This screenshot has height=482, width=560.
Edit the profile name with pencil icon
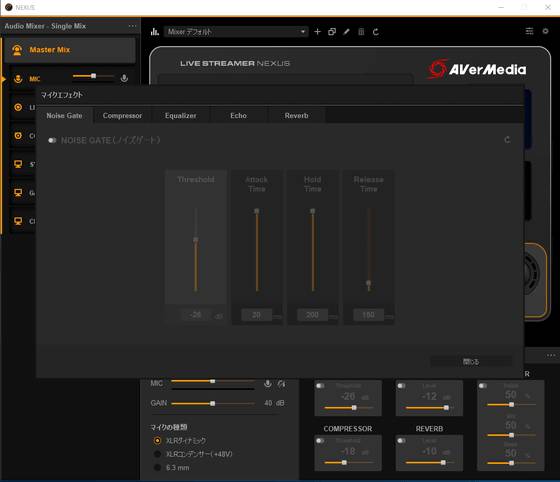(346, 32)
